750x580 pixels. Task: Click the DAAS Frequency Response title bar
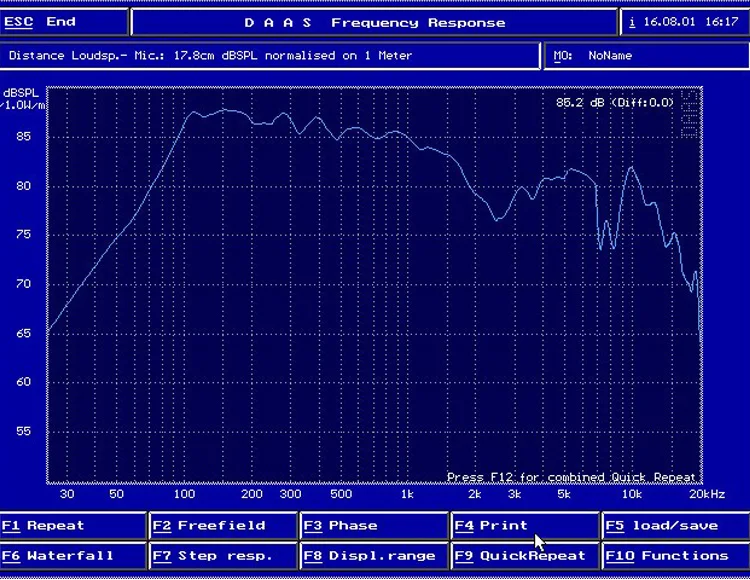375,22
